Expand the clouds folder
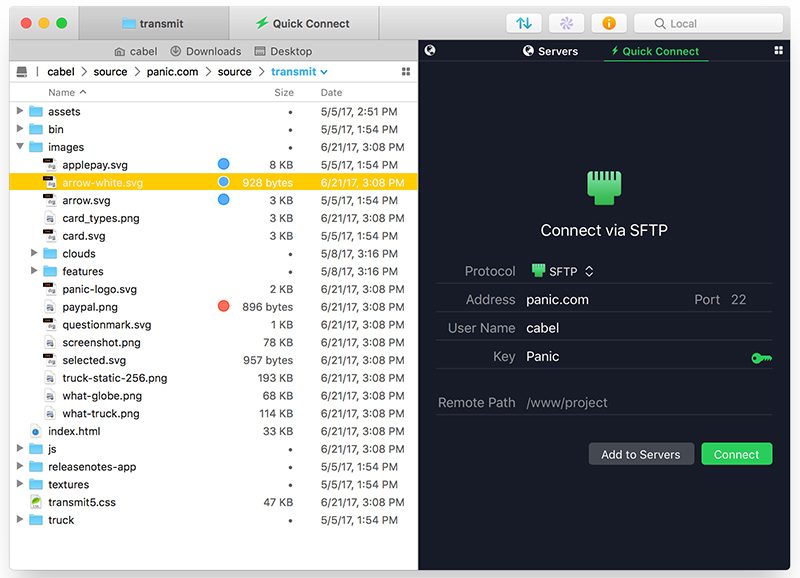Screen dimensions: 800x578 34,253
